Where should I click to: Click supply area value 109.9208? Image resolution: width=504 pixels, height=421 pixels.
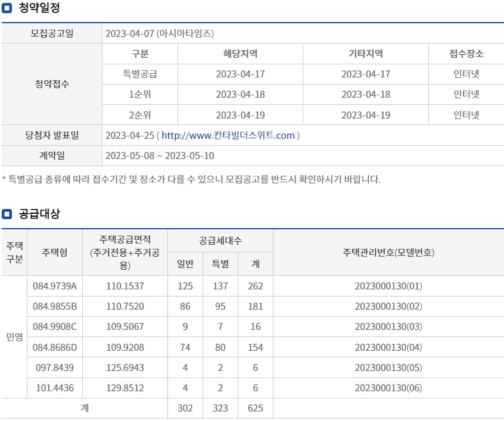point(125,347)
